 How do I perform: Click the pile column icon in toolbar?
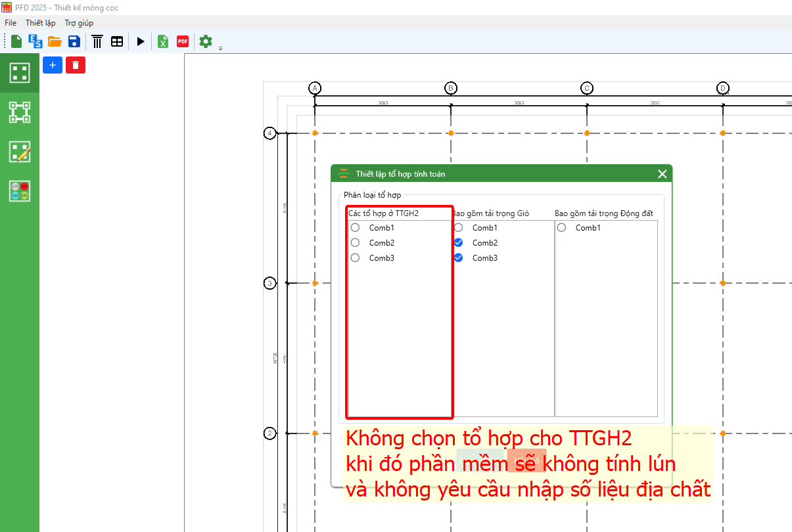[97, 41]
